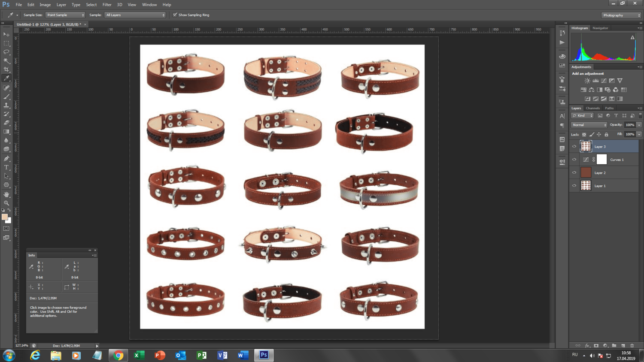Click the foreground color swatch
This screenshot has height=362, width=644.
[4, 217]
